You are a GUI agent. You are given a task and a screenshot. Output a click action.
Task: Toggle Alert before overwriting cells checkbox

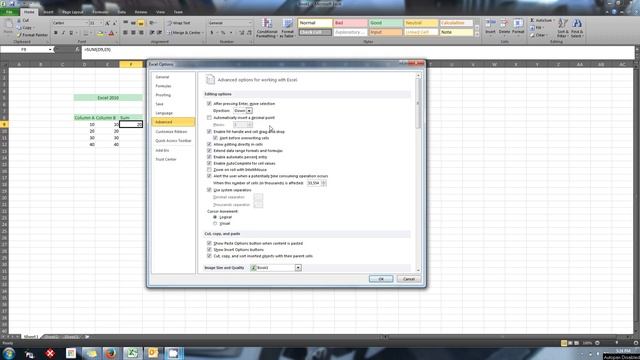click(216, 138)
